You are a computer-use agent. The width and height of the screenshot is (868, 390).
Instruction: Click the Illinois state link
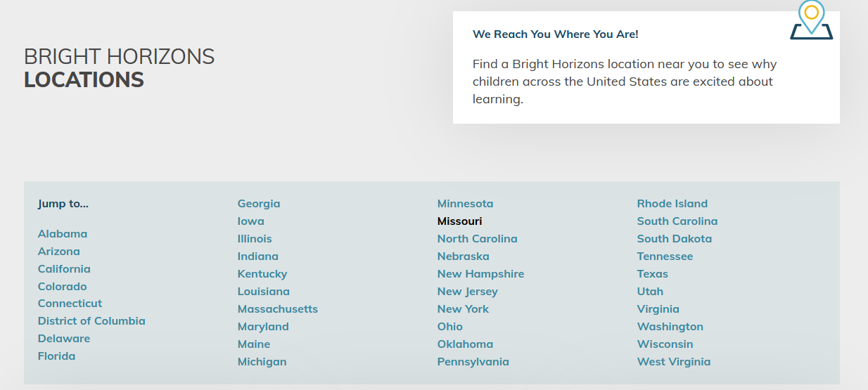pos(255,239)
